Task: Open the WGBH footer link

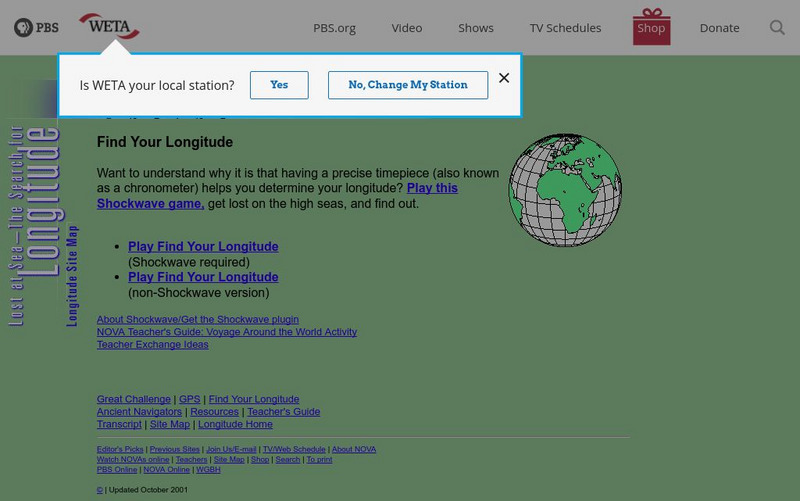Action: pyautogui.click(x=208, y=470)
